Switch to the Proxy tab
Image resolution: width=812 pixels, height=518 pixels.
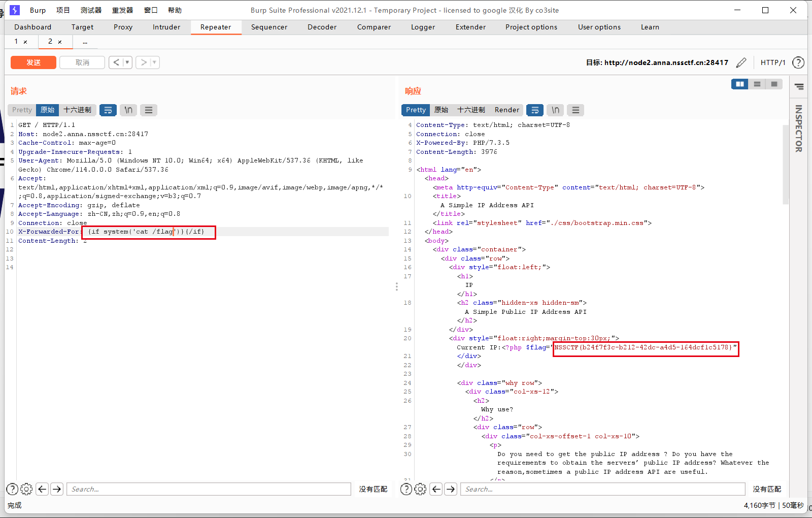(123, 27)
